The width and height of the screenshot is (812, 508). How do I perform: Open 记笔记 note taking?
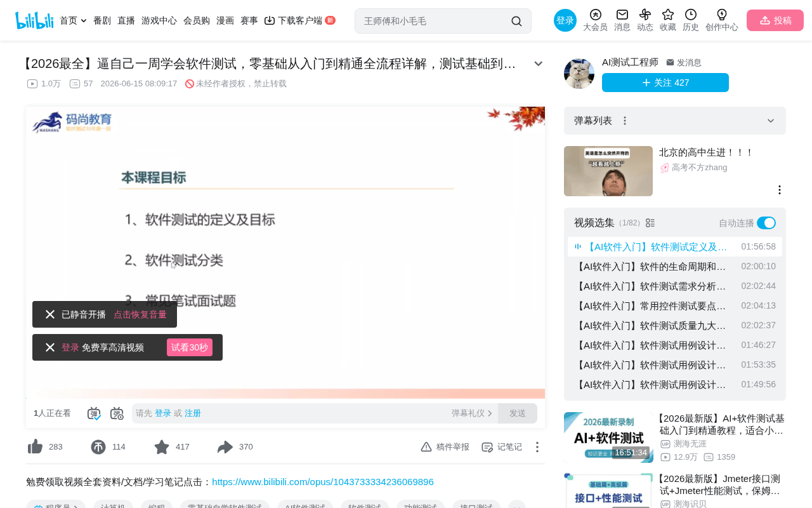tap(501, 447)
